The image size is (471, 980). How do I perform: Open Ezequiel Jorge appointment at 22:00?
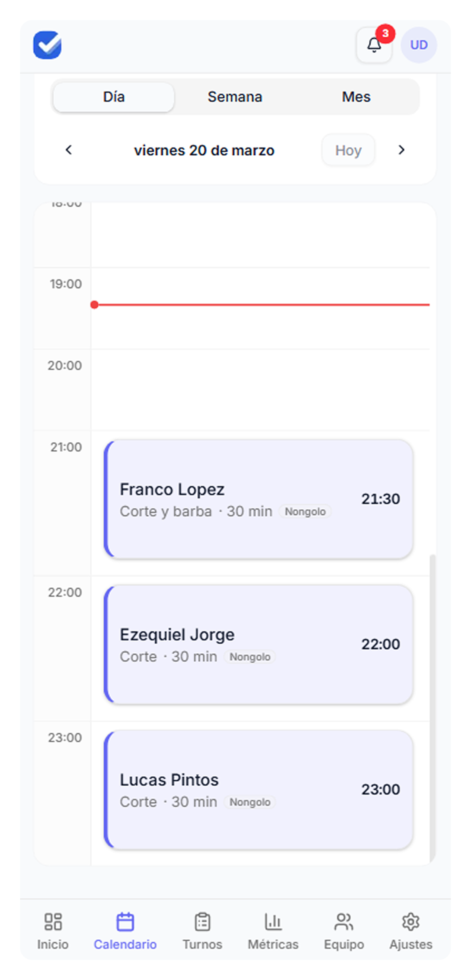[258, 644]
